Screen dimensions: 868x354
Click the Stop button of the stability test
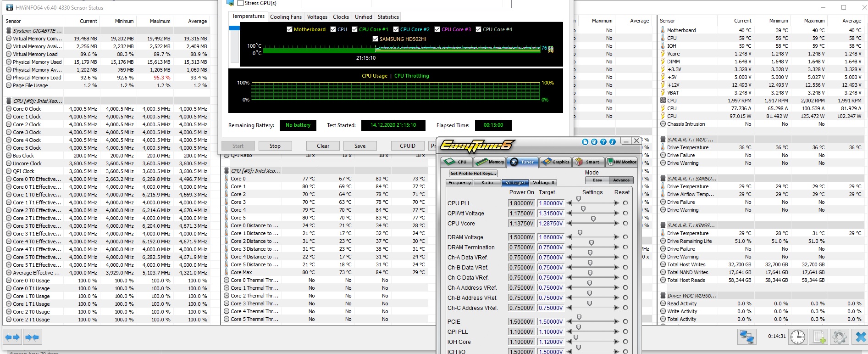(275, 146)
